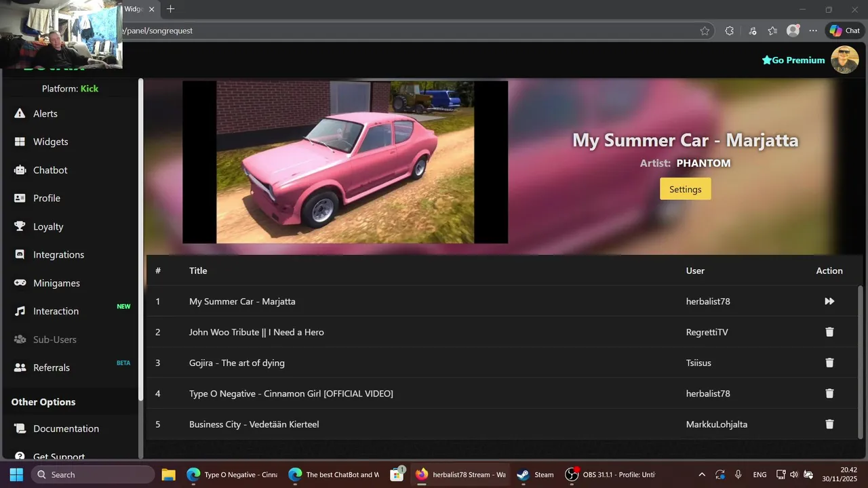Open the Go Premium link
The height and width of the screenshot is (488, 868).
pyautogui.click(x=793, y=60)
